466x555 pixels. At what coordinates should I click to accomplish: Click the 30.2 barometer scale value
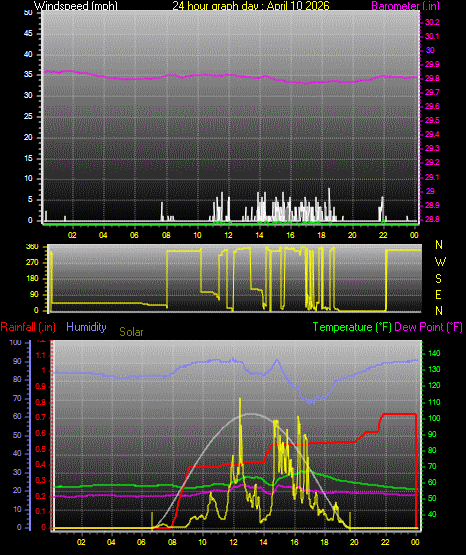pos(432,22)
